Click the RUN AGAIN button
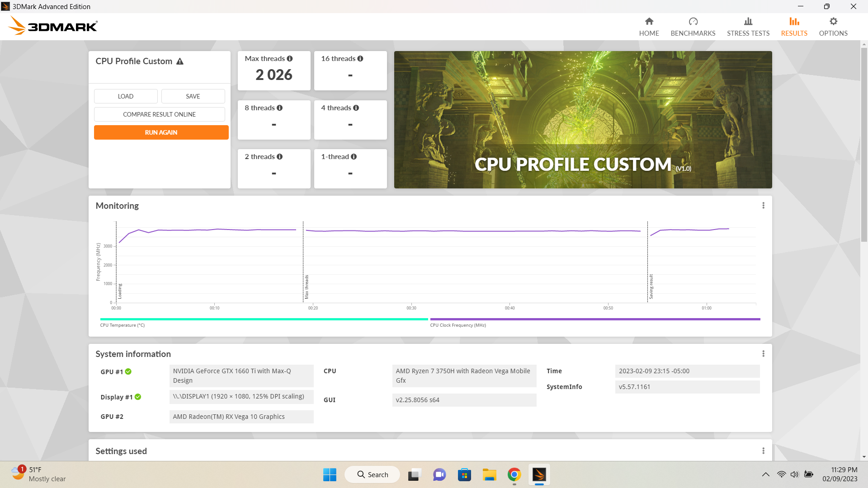This screenshot has width=868, height=488. (x=161, y=132)
